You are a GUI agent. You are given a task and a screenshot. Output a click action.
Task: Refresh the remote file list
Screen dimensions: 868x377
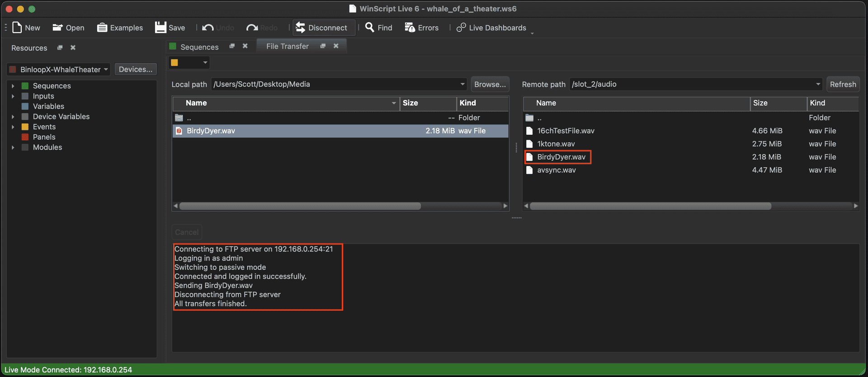click(843, 84)
